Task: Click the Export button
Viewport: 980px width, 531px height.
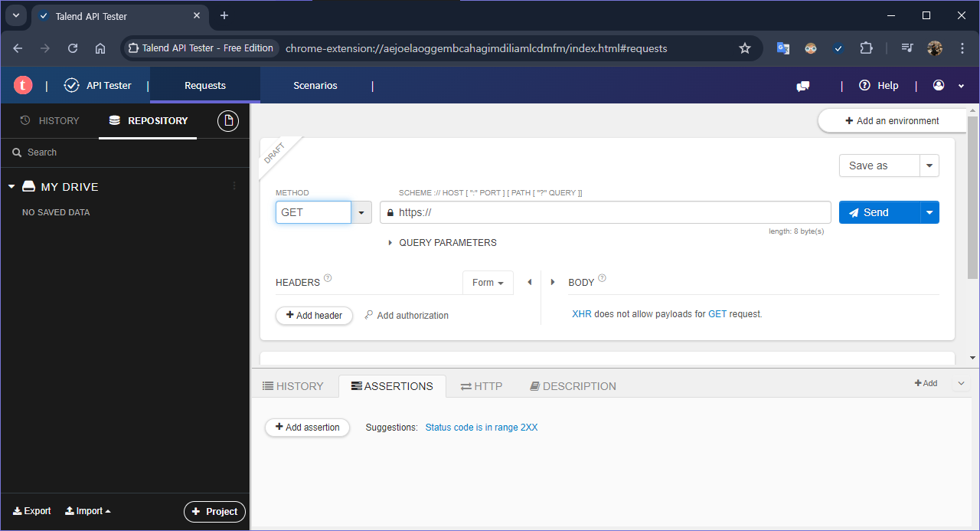Action: coord(32,511)
